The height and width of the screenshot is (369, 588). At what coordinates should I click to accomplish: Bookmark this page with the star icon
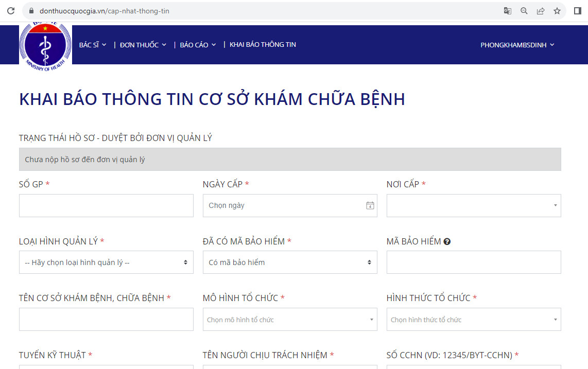[557, 11]
